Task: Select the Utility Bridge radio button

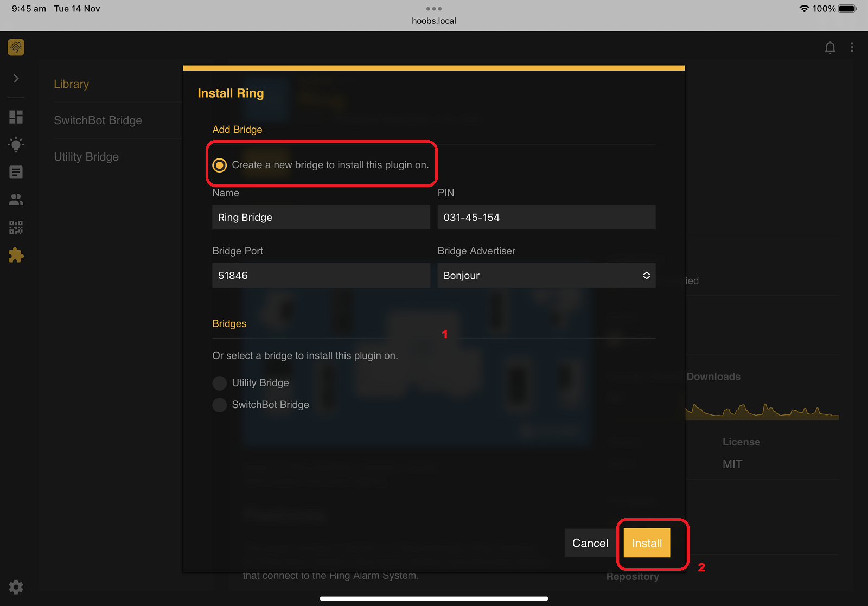Action: pyautogui.click(x=219, y=383)
